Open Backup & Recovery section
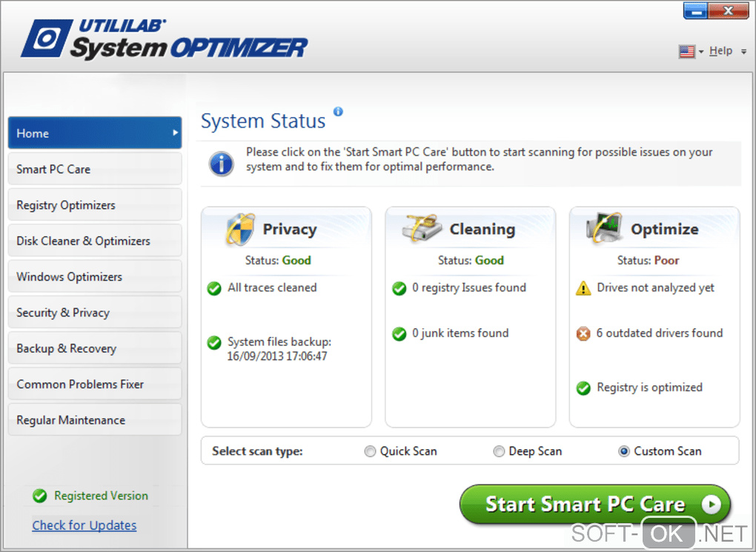Viewport: 756px width, 552px height. coord(95,348)
